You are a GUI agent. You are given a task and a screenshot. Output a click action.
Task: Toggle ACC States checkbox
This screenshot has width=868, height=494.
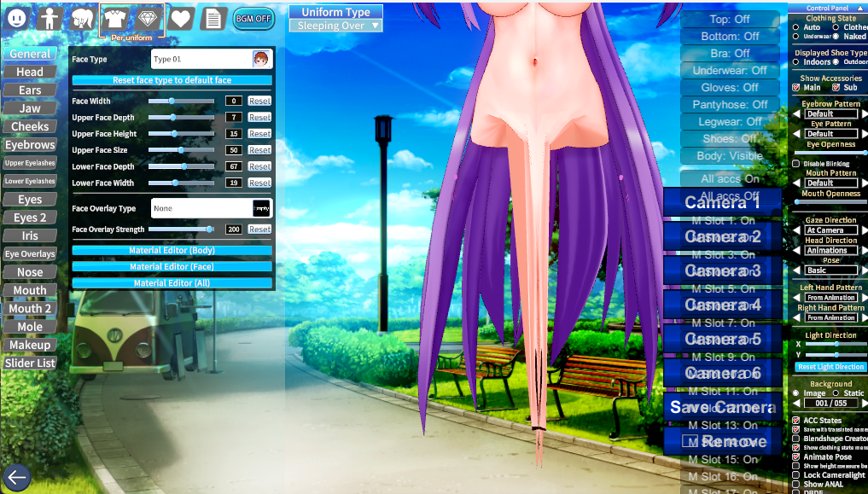(796, 421)
